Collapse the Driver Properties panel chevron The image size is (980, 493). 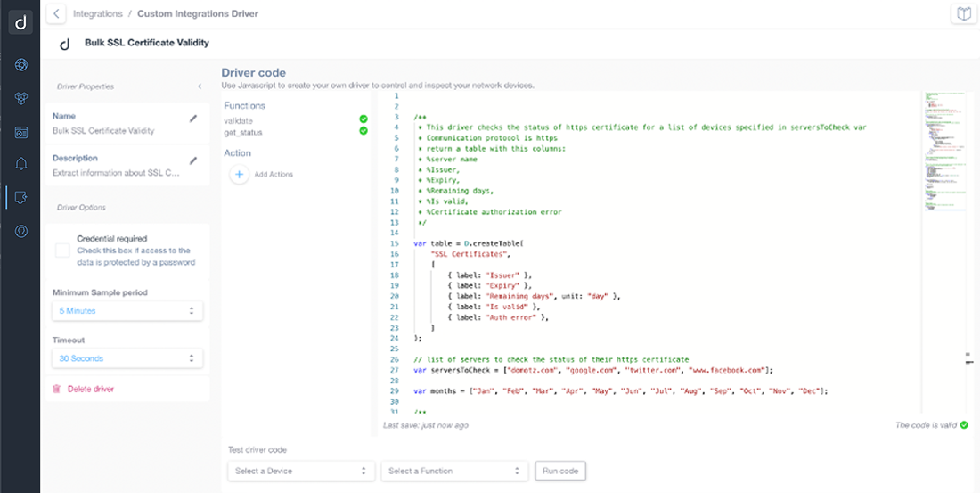point(200,86)
